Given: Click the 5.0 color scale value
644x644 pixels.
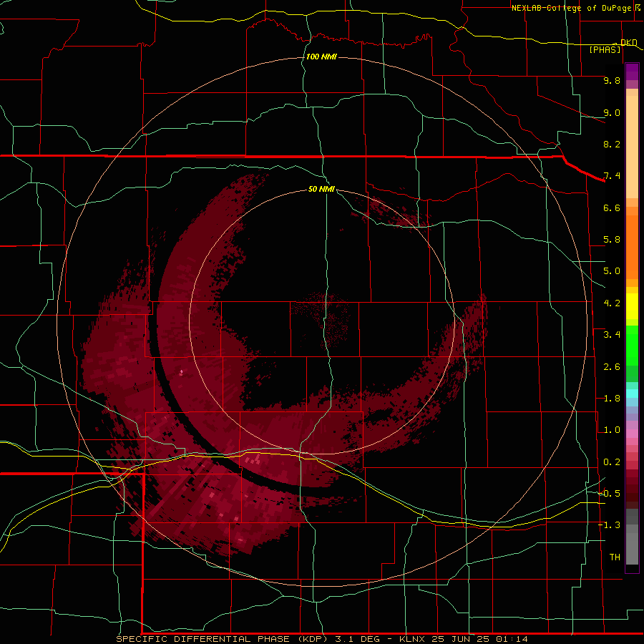Looking at the screenshot, I should (x=612, y=271).
